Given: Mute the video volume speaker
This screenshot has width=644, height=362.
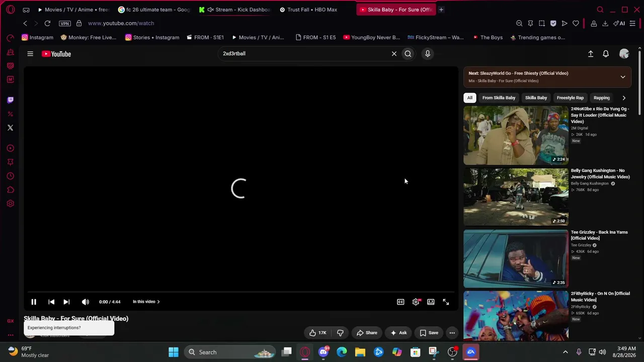Looking at the screenshot, I should pos(86,302).
